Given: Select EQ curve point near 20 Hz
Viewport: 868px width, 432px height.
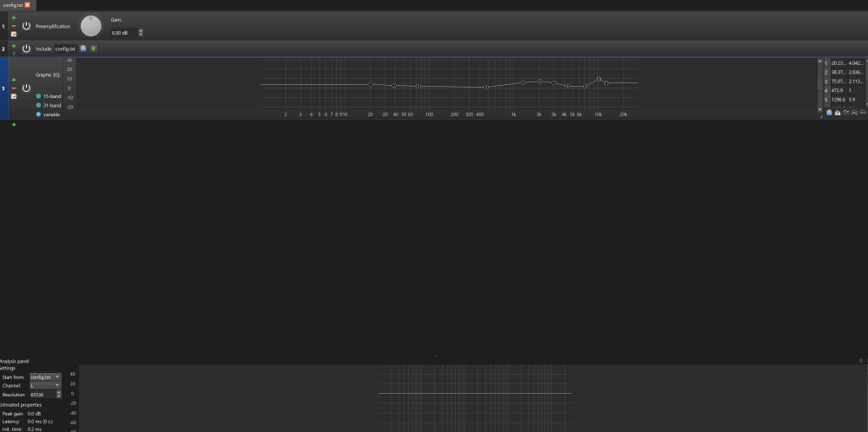Looking at the screenshot, I should tap(371, 84).
